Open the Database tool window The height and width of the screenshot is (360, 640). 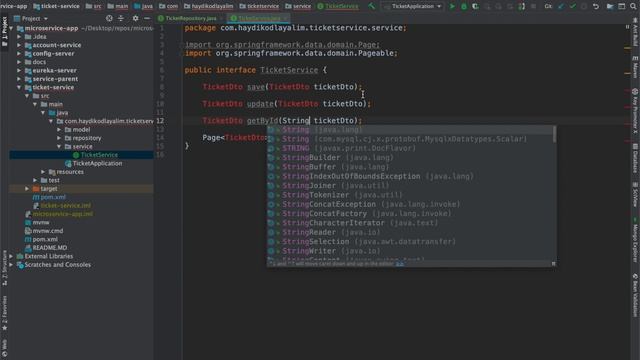[635, 158]
